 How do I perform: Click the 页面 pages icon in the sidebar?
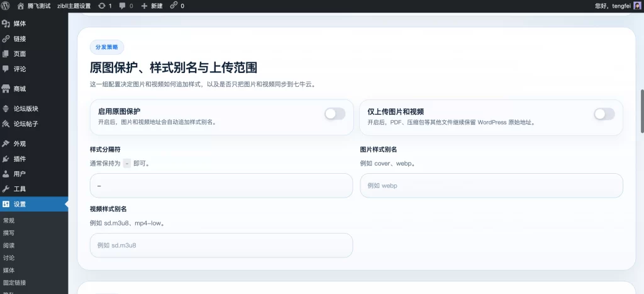point(6,54)
